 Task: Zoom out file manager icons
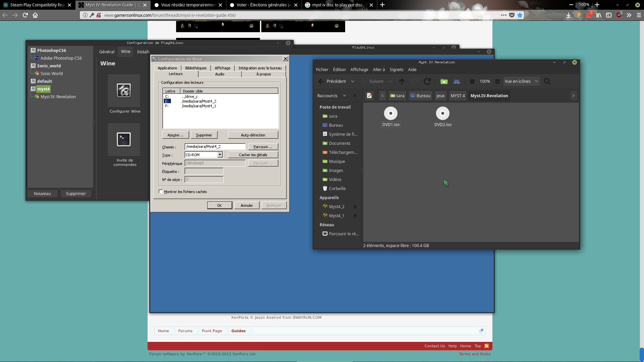coord(472,81)
